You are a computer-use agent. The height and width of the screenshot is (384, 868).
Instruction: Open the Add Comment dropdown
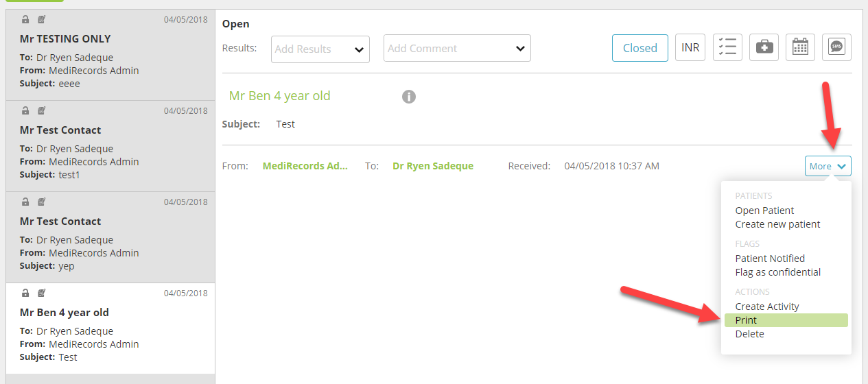point(457,48)
